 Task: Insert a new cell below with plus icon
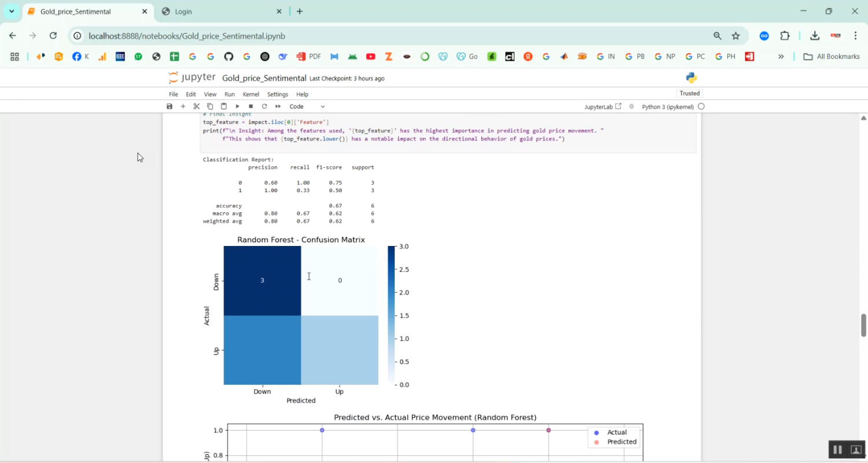[183, 106]
